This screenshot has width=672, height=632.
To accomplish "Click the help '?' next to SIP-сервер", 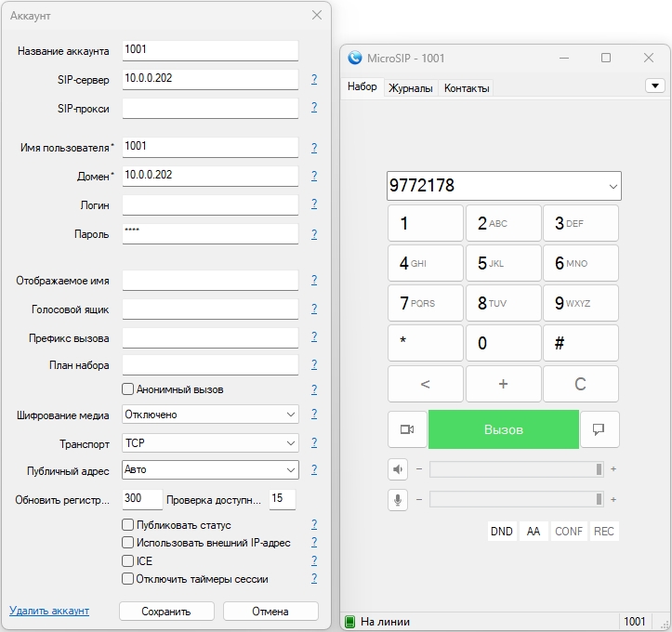I will 314,80.
